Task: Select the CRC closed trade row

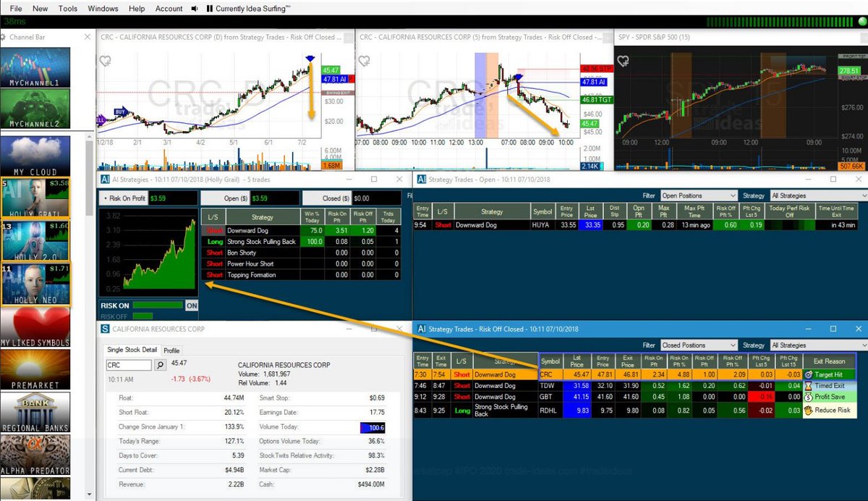Action: 634,375
